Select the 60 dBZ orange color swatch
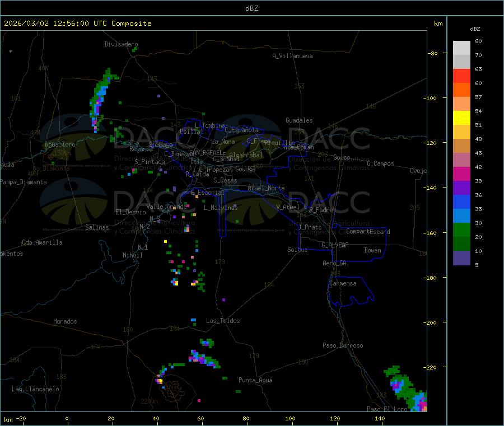 [x=461, y=90]
